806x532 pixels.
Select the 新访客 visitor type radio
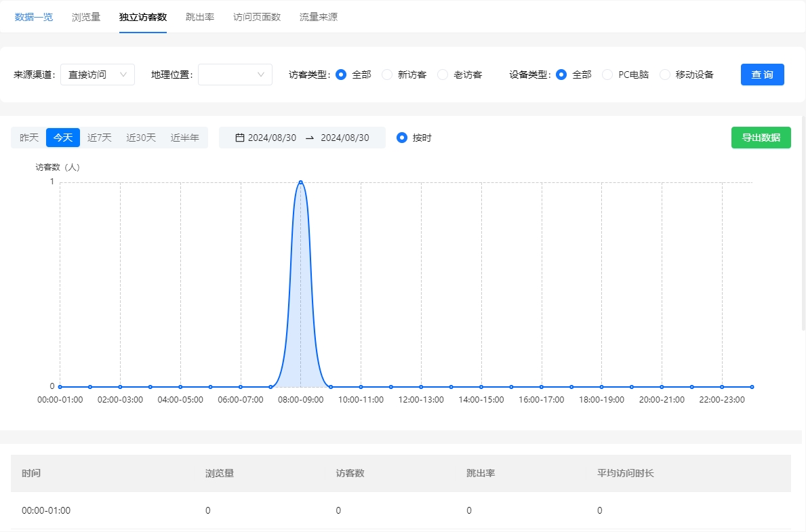[387, 75]
